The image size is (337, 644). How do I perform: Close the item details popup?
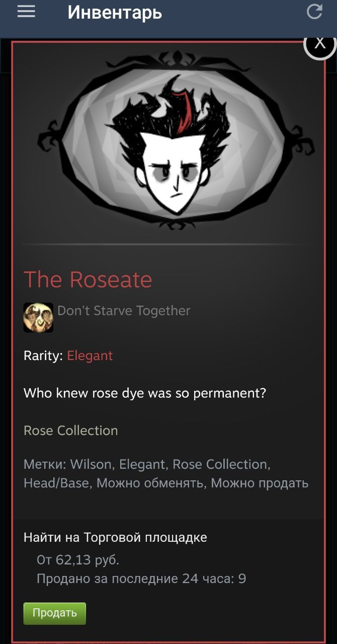tap(320, 43)
